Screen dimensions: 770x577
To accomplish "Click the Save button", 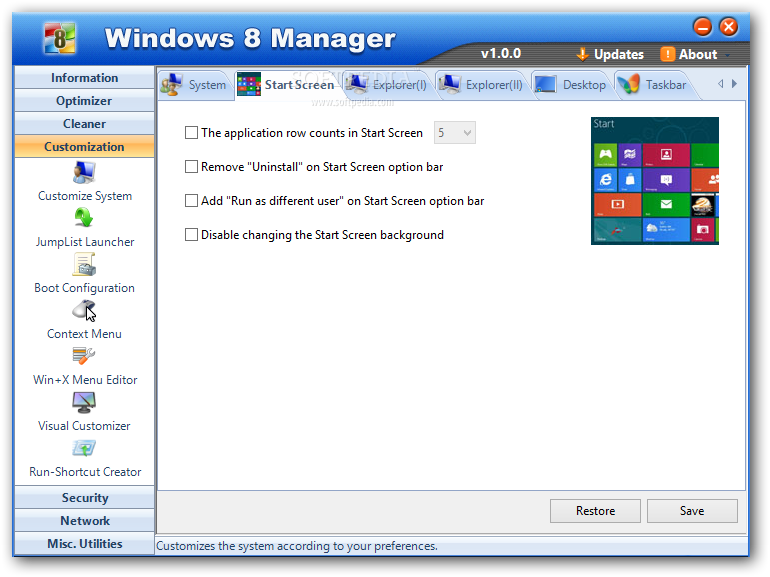I will (x=692, y=511).
